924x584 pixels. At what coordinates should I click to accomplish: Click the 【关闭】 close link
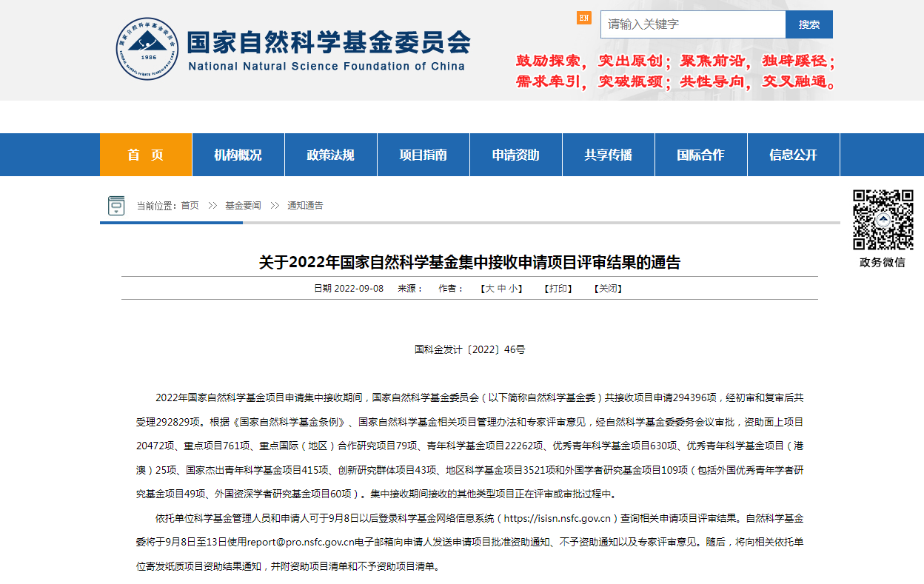click(608, 289)
